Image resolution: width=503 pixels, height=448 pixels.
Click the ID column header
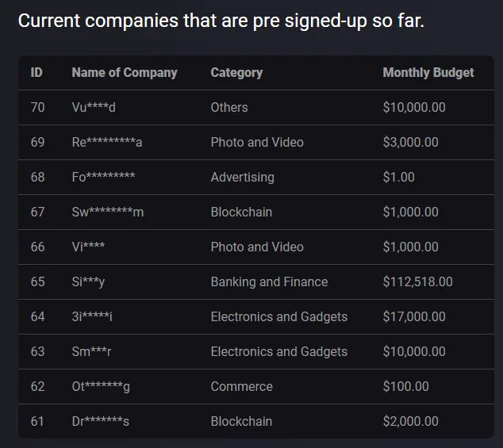pyautogui.click(x=36, y=73)
